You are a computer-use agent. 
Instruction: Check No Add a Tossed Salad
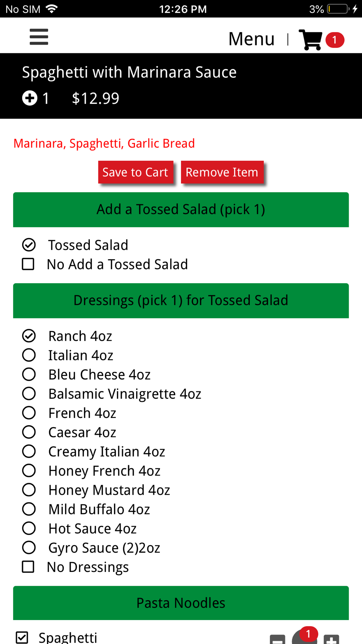[x=28, y=264]
